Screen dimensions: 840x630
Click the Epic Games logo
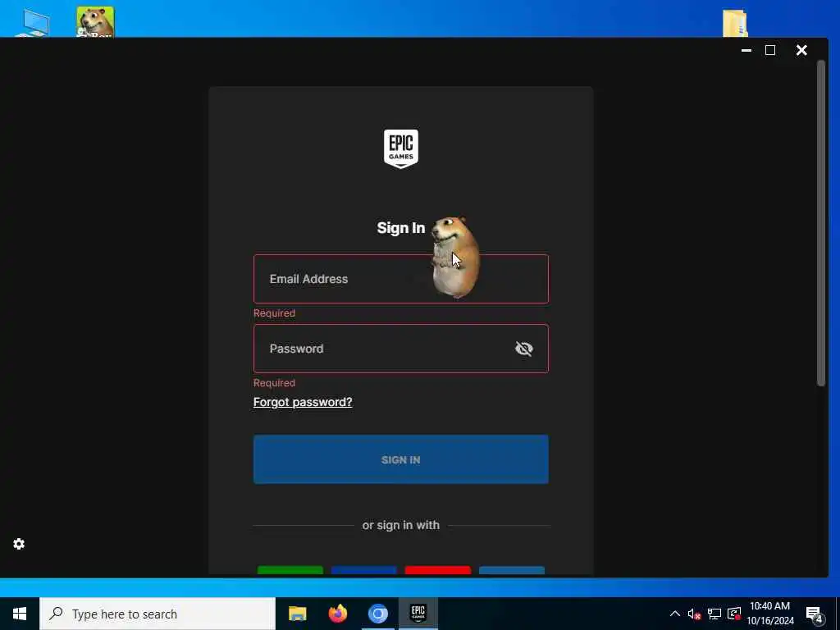click(x=400, y=148)
